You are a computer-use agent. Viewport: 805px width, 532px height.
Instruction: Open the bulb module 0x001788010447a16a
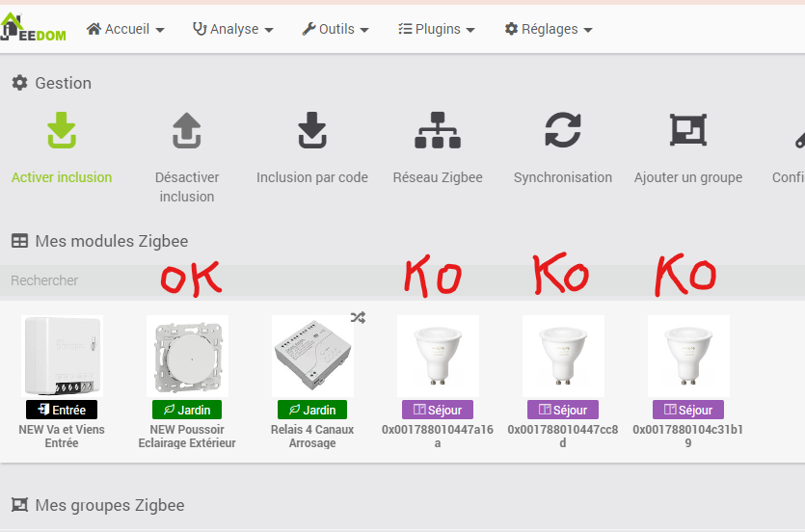click(x=438, y=356)
